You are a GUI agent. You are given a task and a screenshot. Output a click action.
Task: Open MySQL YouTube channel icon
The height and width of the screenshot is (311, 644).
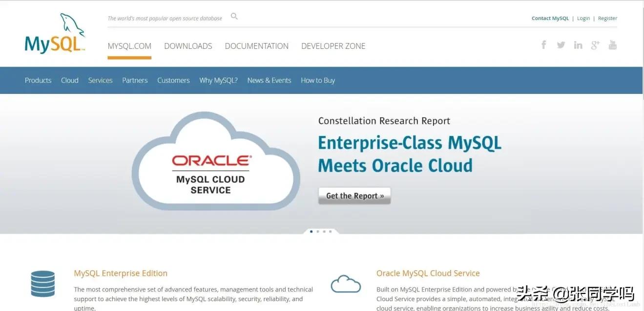[613, 45]
